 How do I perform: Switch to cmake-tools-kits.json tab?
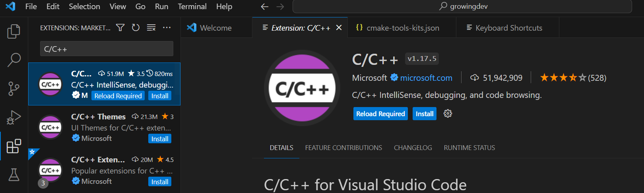(402, 27)
